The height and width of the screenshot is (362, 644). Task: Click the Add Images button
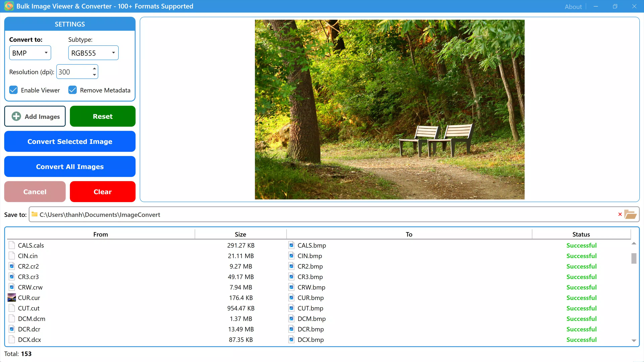35,116
